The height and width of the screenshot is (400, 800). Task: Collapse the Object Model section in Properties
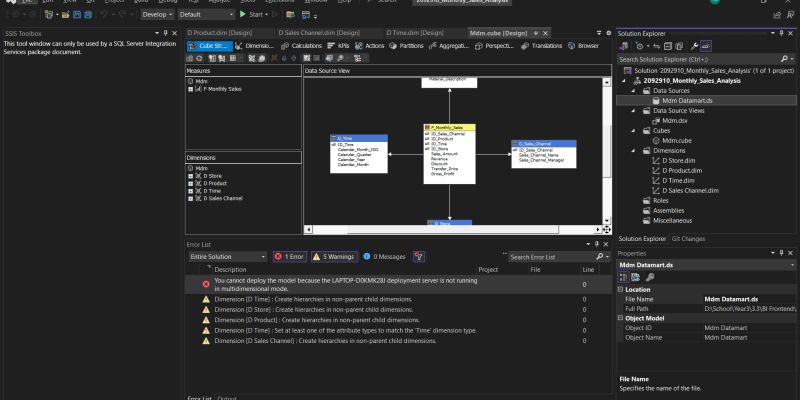point(620,318)
